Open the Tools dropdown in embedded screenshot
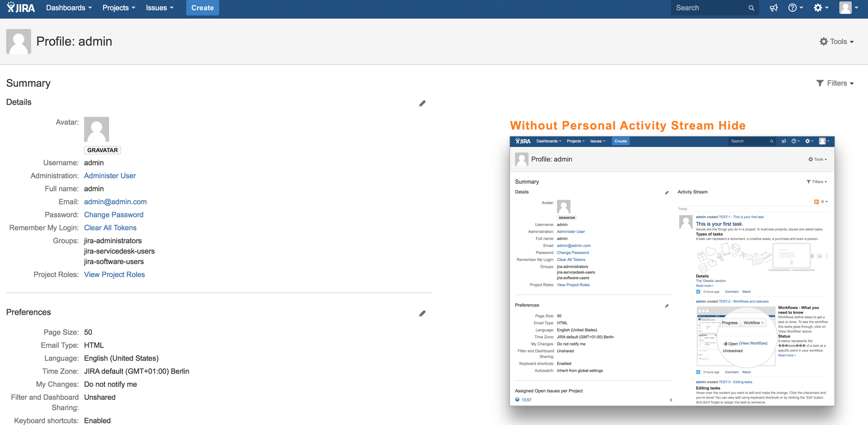This screenshot has width=868, height=425. click(818, 159)
